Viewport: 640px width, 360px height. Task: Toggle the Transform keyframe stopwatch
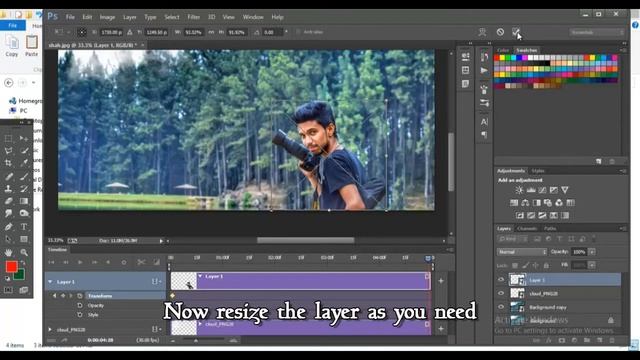point(80,296)
